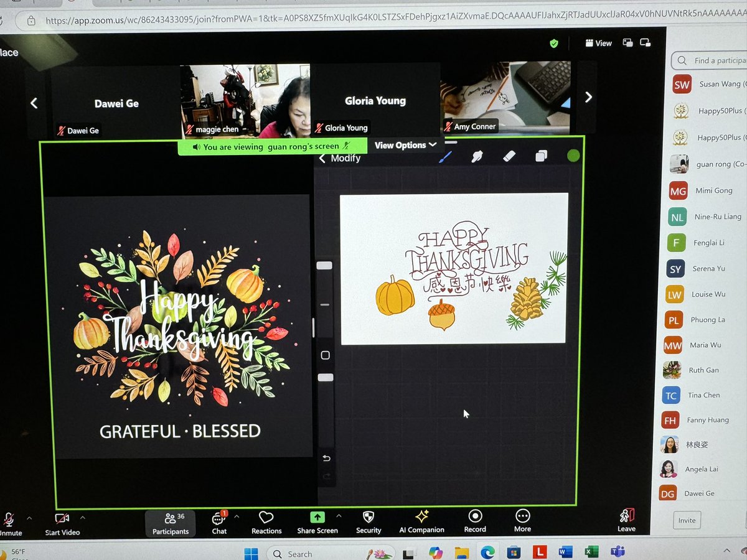Select Serena Yu in participants list
Viewport: 747px width, 560px height.
coord(706,269)
